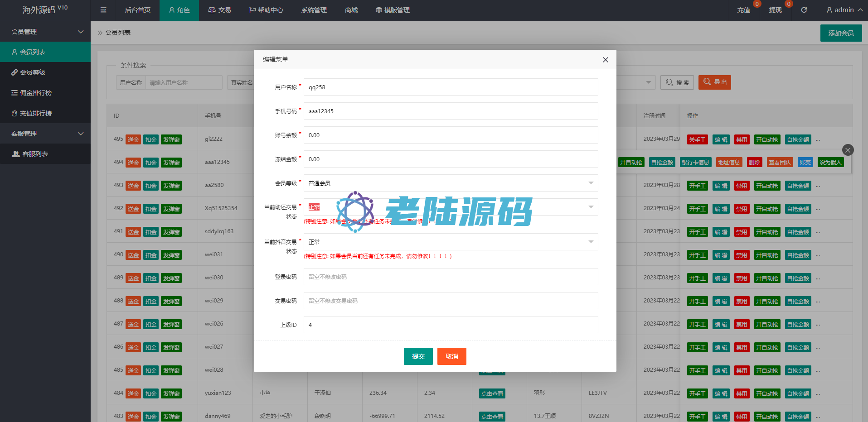
Task: Open 会员等级 link icon item in sidebar
Action: pyautogui.click(x=45, y=72)
